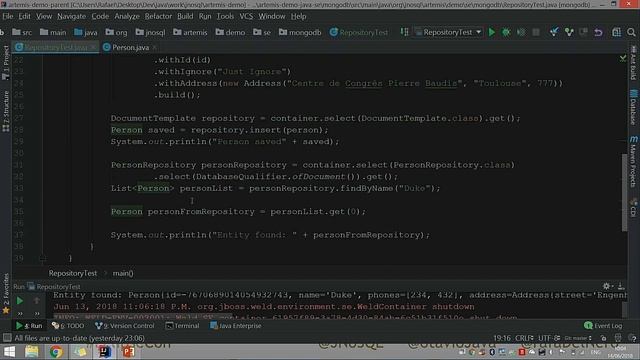
Task: Toggle the Project tool window tab
Action: pos(6,62)
